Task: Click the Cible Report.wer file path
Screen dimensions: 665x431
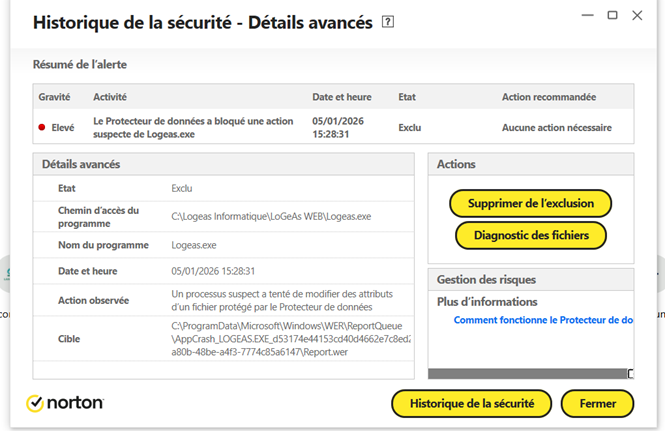Action: (292, 339)
